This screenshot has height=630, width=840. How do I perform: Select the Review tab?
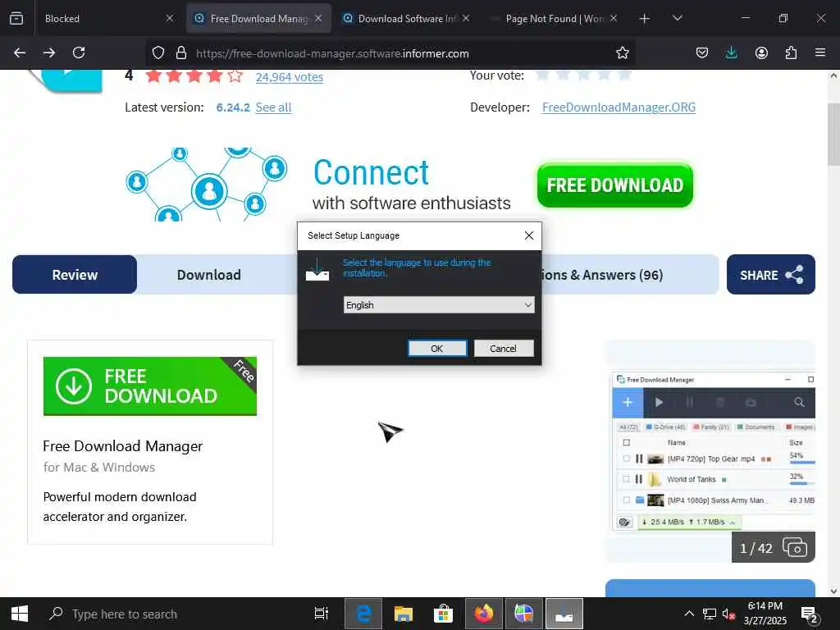(x=75, y=275)
